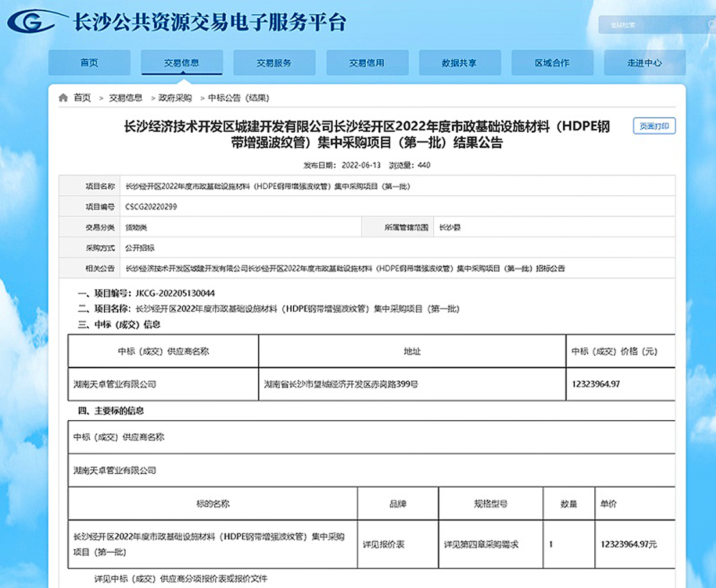Switch to the 交易信息 navigation tab
The width and height of the screenshot is (716, 588).
point(182,63)
